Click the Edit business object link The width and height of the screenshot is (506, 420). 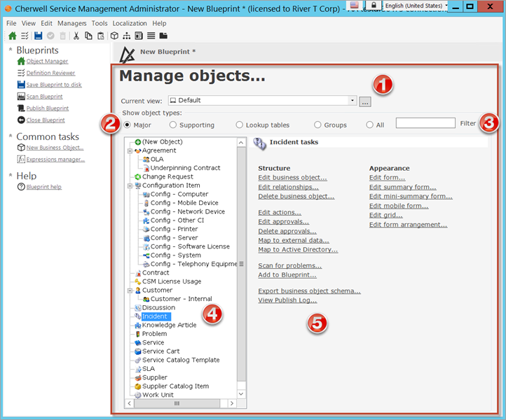coord(292,178)
